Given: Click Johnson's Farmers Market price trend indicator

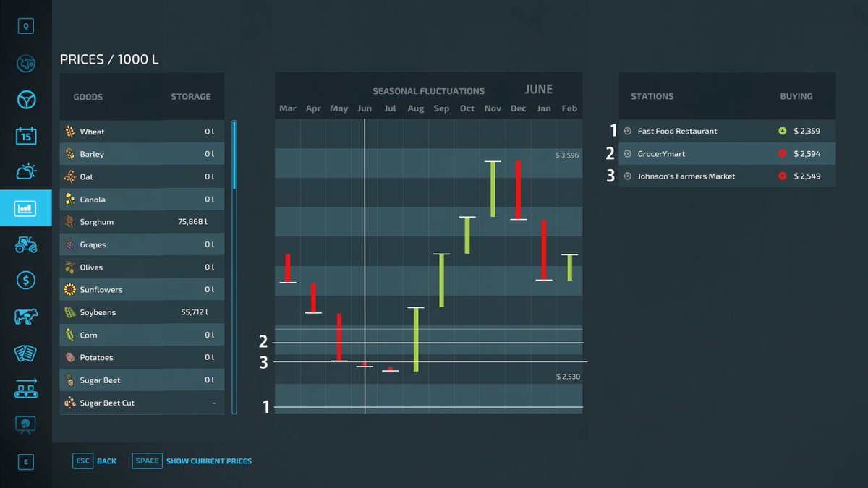Looking at the screenshot, I should [x=782, y=176].
